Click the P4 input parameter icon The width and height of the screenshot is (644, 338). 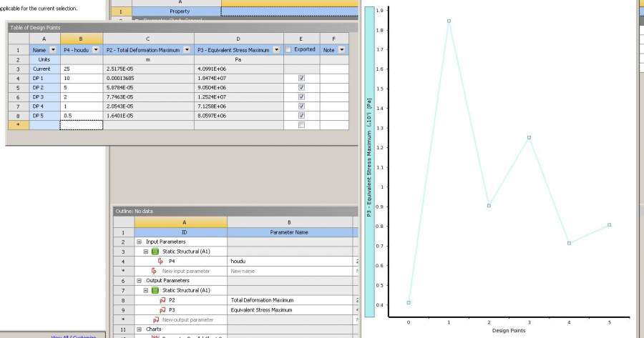point(160,261)
